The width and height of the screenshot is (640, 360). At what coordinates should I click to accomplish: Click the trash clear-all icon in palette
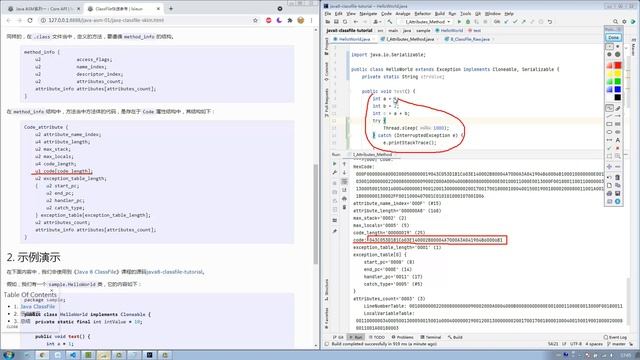618,178
